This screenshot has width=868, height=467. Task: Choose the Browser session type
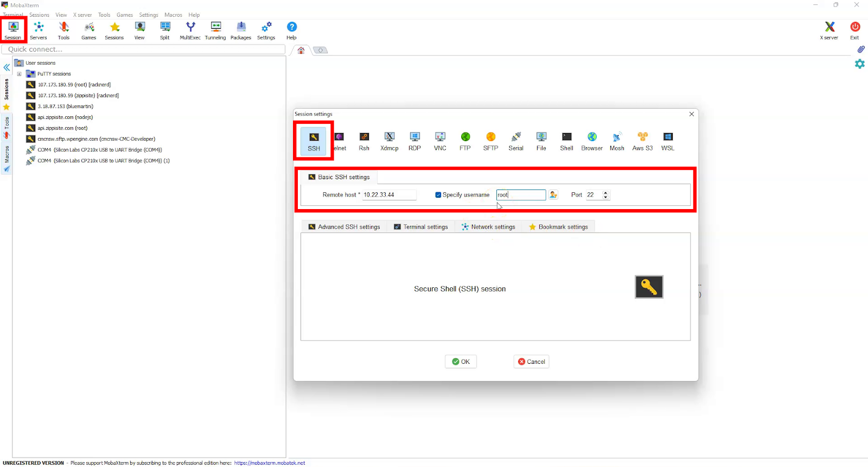click(592, 141)
